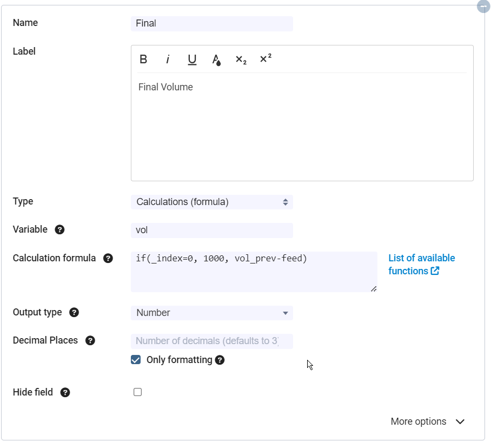Open the Output type Number dropdown
Image resolution: width=491 pixels, height=448 pixels.
coord(211,313)
